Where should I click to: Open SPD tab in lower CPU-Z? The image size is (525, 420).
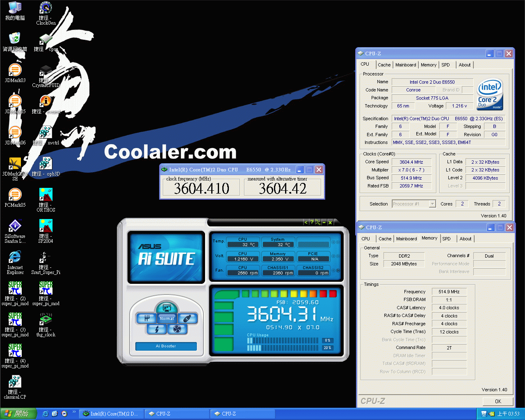pyautogui.click(x=447, y=239)
